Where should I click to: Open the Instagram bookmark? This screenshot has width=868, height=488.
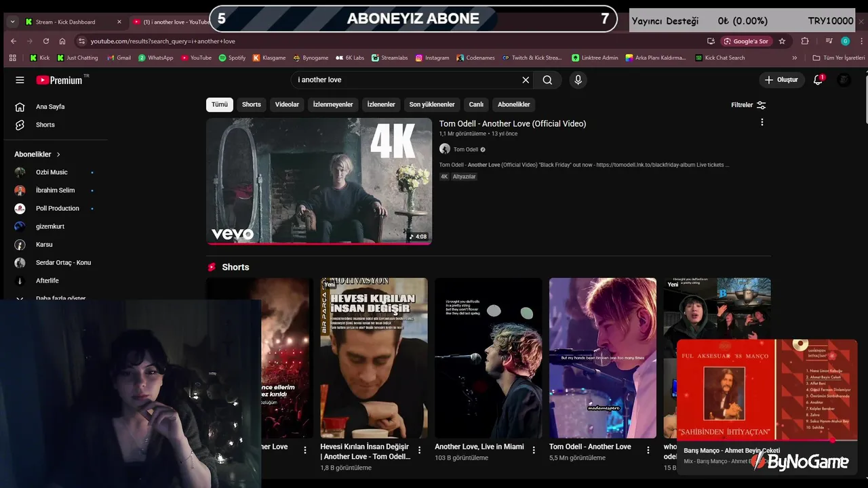433,58
